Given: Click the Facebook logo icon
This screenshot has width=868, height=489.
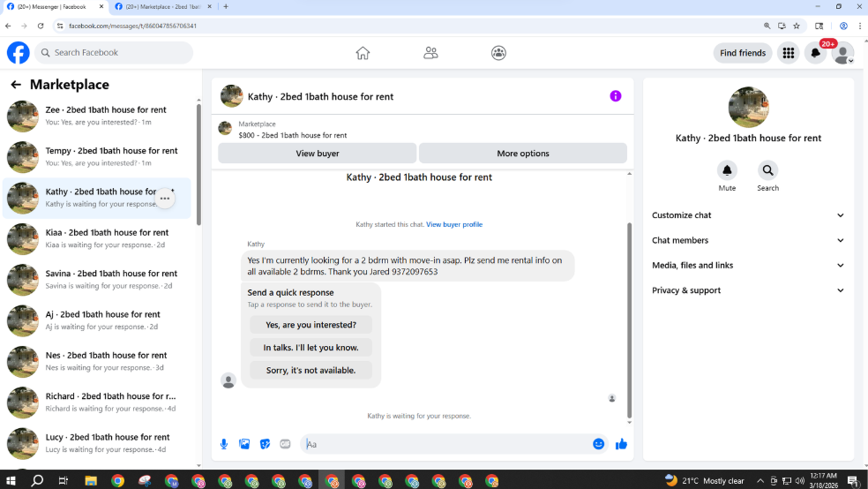Looking at the screenshot, I should click(x=19, y=53).
